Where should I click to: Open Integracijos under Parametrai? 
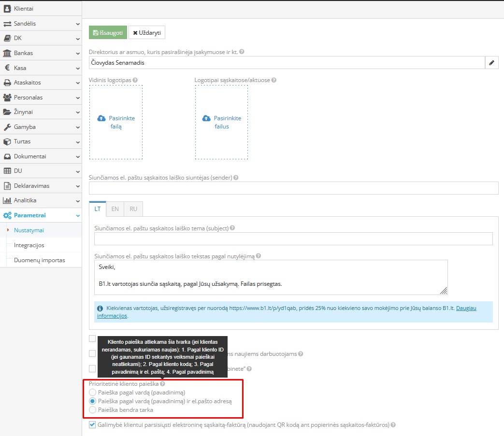coord(29,245)
